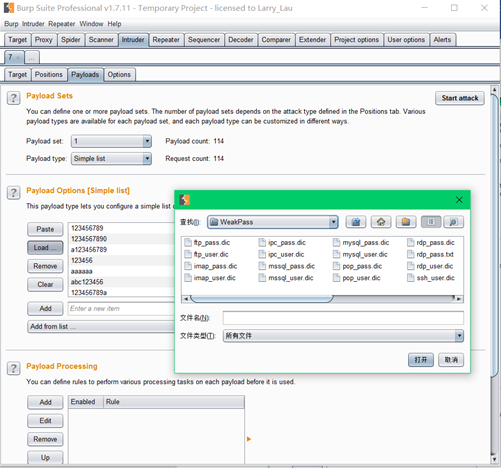This screenshot has height=468, width=501.
Task: Select rdp_pass.dic file
Action: click(431, 242)
